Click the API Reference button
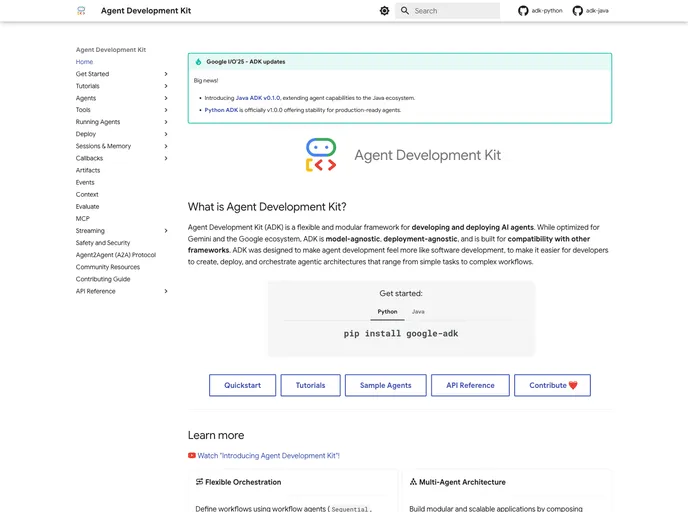This screenshot has width=688, height=512. tap(470, 385)
